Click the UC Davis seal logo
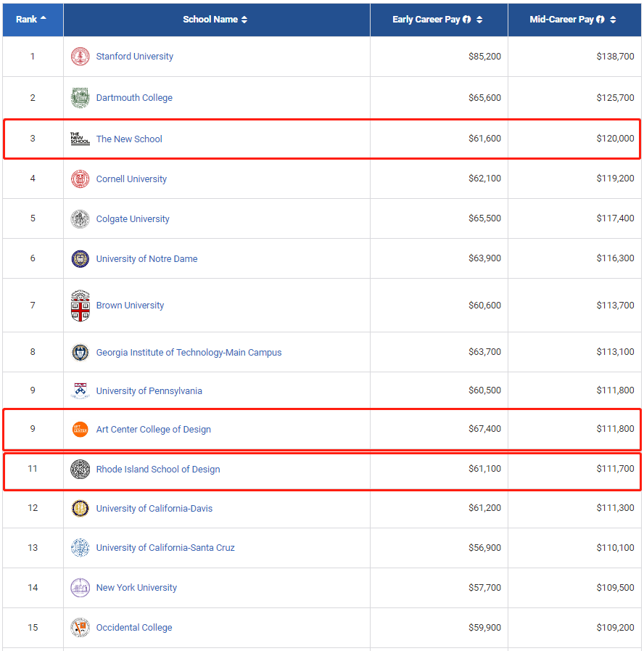 click(x=80, y=508)
